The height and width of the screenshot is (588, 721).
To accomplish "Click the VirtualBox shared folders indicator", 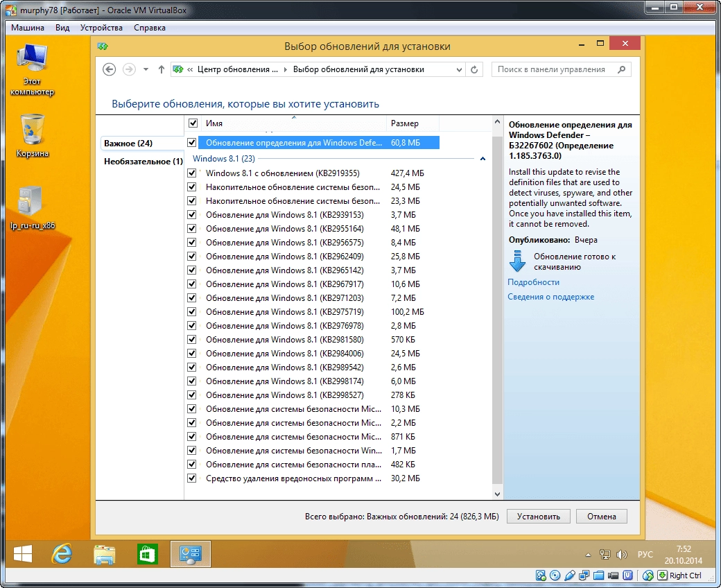I will point(599,575).
